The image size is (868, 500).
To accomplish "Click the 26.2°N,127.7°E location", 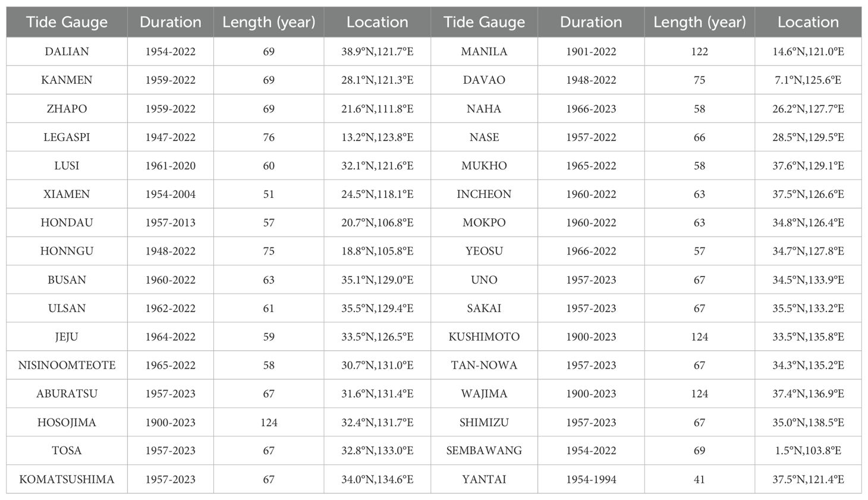I will coord(808,109).
